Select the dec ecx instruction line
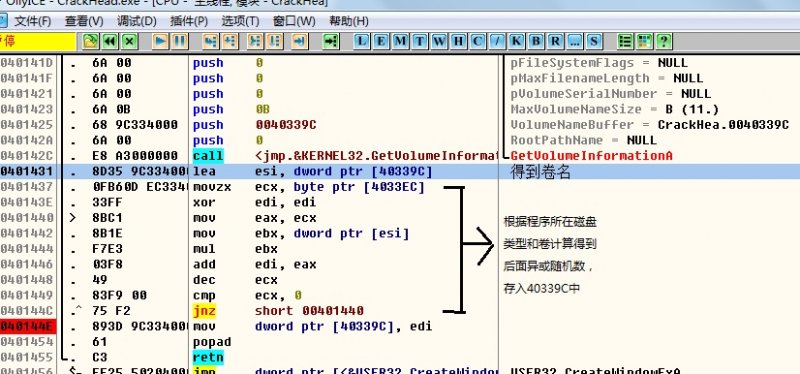The image size is (800, 374). point(235,280)
